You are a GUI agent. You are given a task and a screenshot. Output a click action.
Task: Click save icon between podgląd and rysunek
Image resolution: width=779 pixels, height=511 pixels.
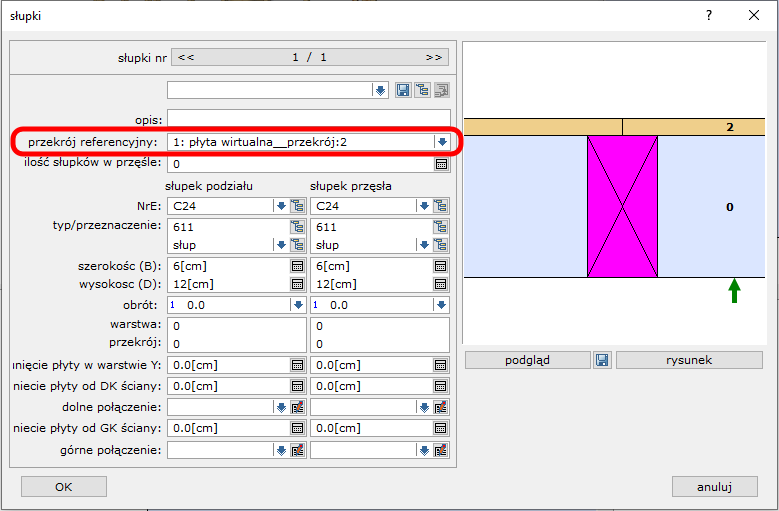coord(602,360)
